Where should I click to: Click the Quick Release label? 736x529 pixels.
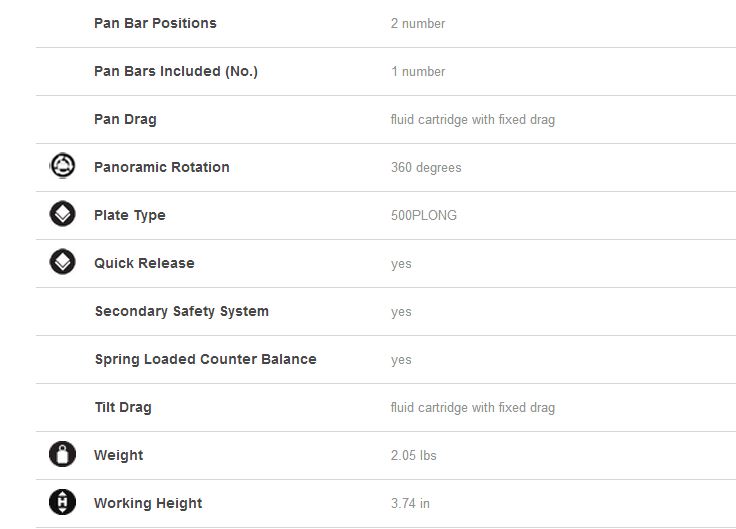point(145,263)
